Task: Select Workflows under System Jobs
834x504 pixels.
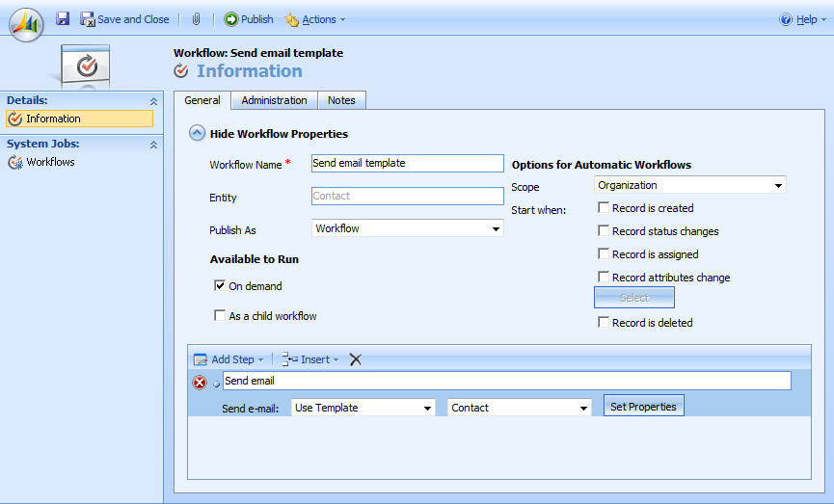Action: [50, 162]
